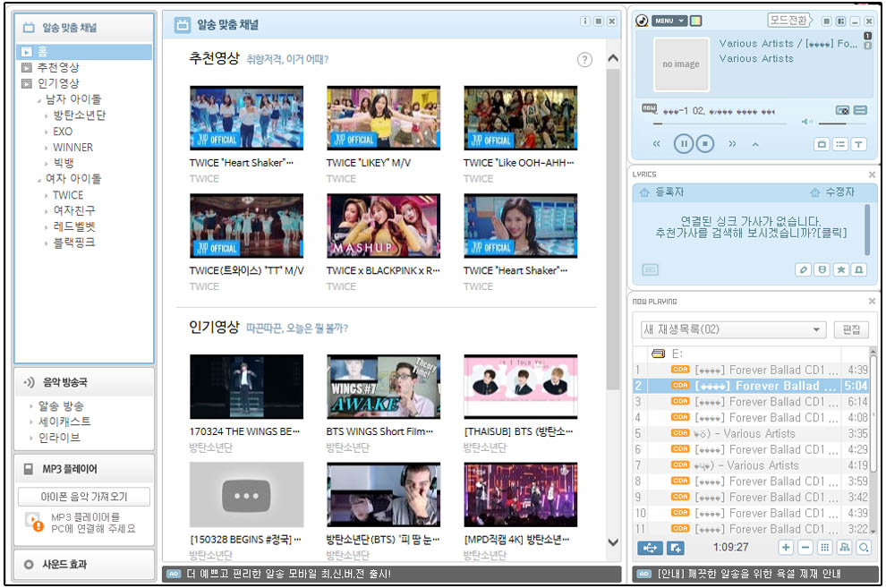Viewport: 886px width, 588px height.
Task: Add files with the plus icon
Action: [x=786, y=548]
